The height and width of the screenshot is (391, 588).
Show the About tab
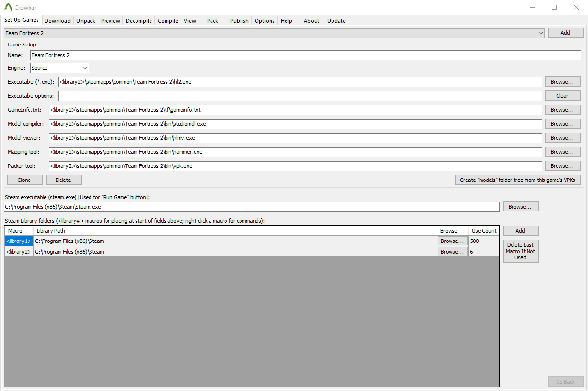tap(312, 21)
